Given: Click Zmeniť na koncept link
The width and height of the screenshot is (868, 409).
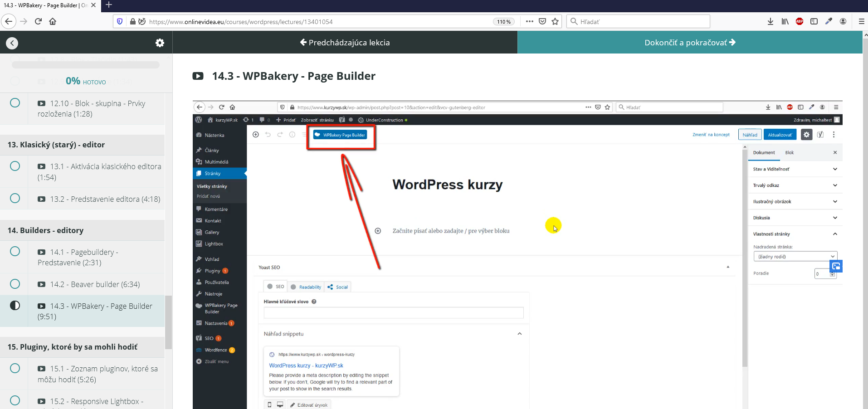Looking at the screenshot, I should point(711,135).
